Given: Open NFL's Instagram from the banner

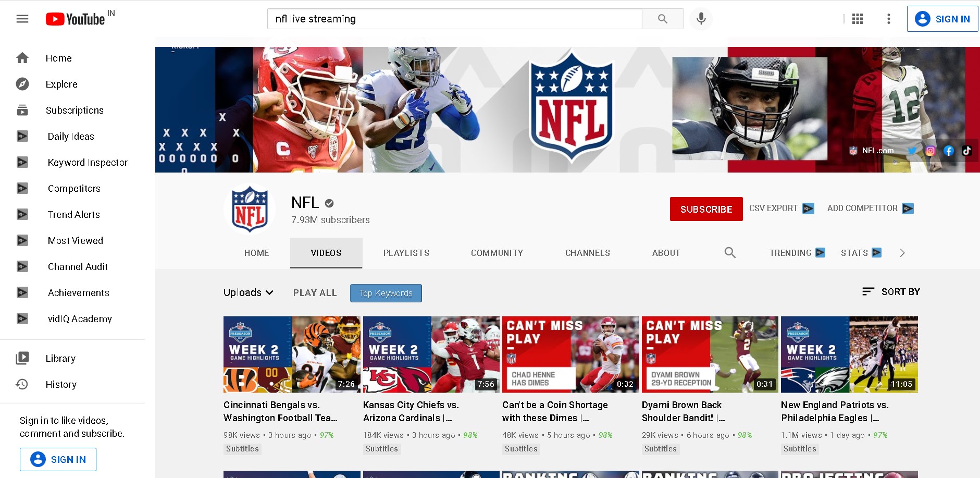Looking at the screenshot, I should point(931,151).
